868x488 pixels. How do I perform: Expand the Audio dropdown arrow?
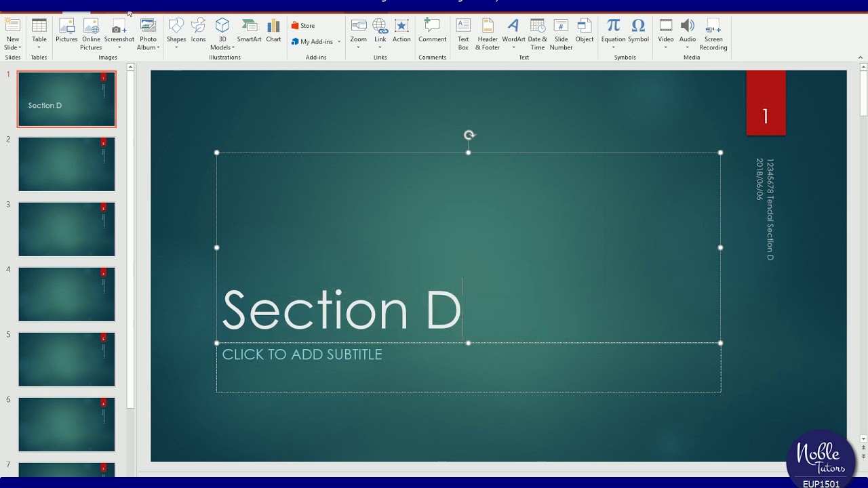click(x=688, y=47)
